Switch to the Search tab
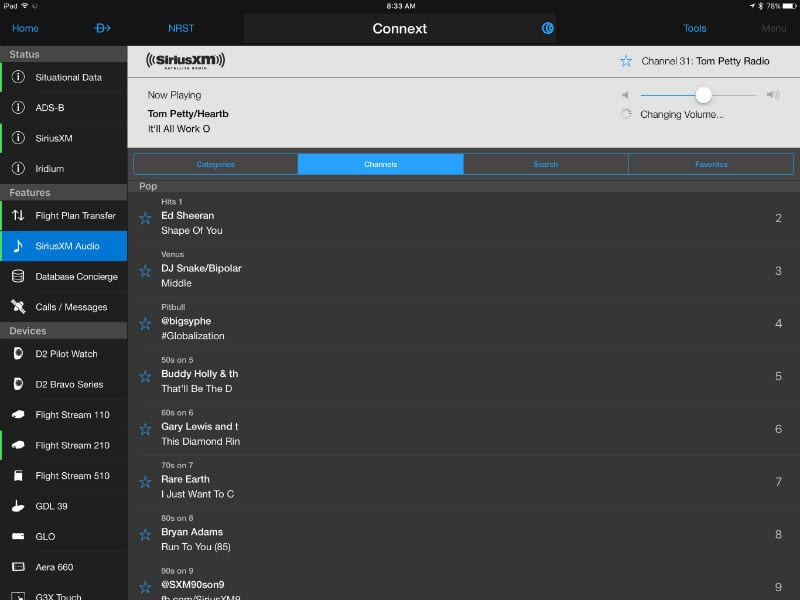Image resolution: width=800 pixels, height=600 pixels. [x=546, y=164]
